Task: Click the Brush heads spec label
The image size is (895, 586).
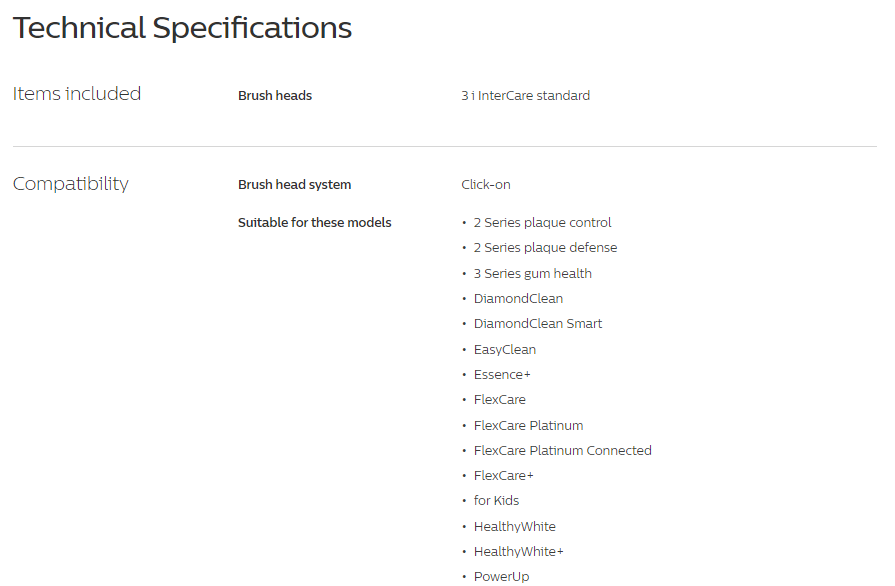Action: [275, 95]
